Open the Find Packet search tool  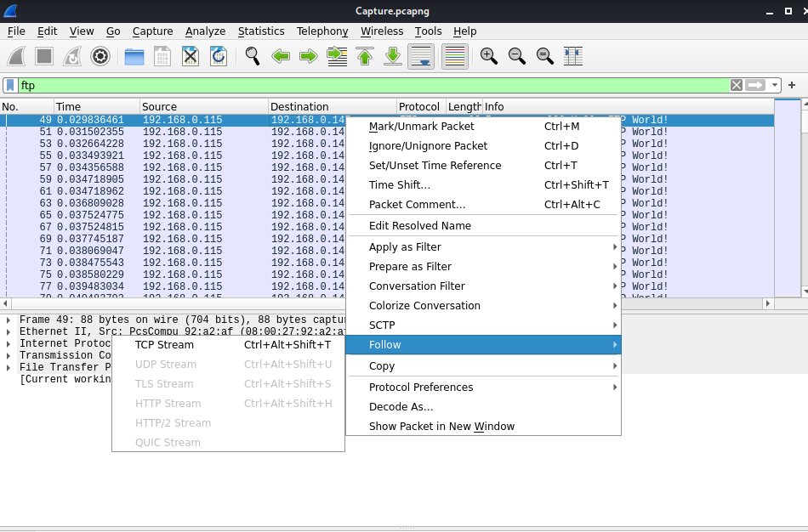(x=251, y=56)
